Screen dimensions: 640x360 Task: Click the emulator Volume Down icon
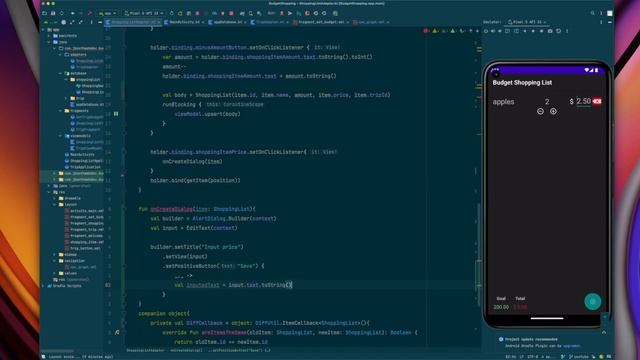pos(500,31)
